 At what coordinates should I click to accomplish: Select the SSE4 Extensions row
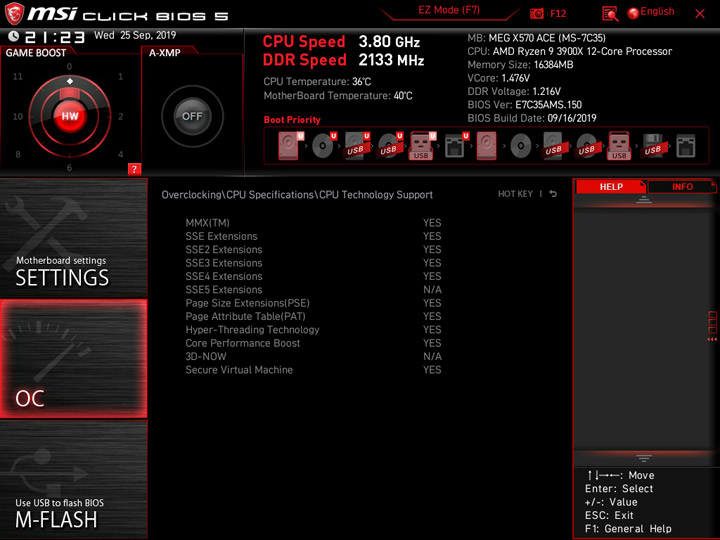313,276
